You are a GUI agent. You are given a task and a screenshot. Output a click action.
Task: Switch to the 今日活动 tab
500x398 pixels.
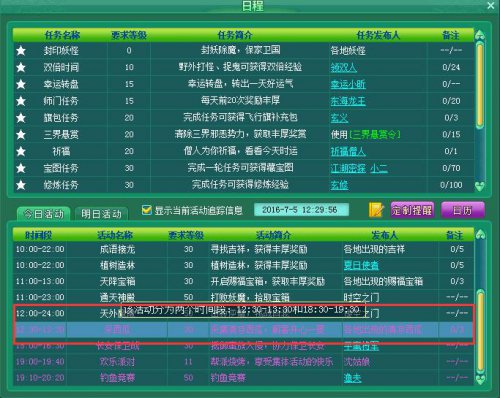click(44, 214)
